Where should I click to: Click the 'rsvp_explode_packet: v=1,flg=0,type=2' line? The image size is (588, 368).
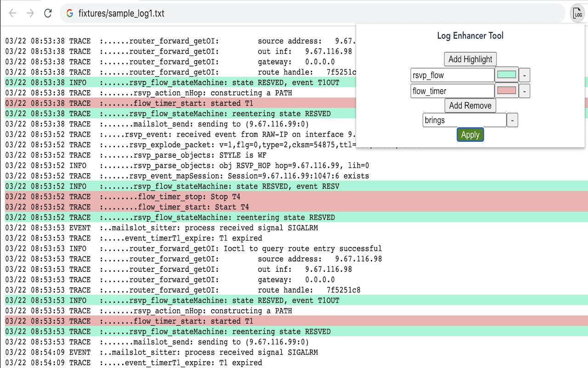click(181, 145)
